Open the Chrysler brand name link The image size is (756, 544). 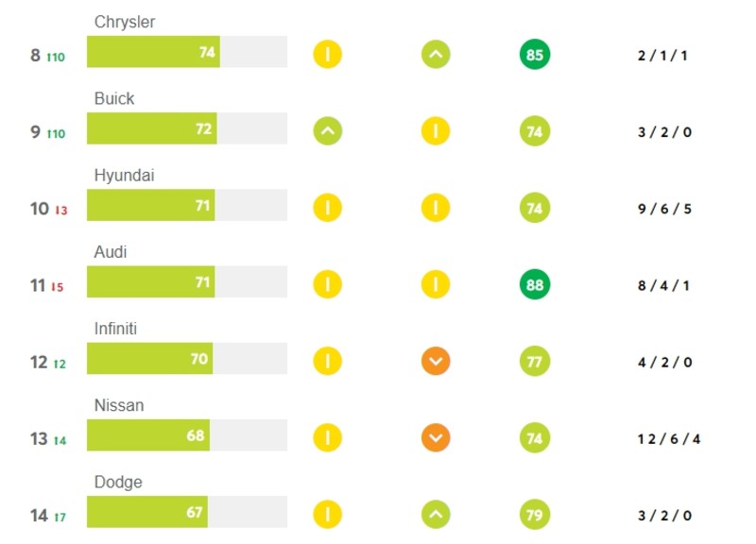125,22
